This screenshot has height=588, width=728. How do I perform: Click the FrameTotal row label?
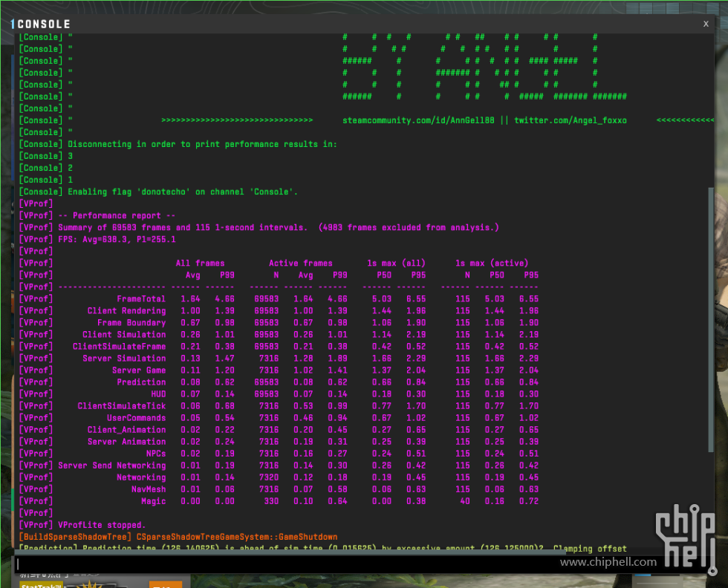141,299
